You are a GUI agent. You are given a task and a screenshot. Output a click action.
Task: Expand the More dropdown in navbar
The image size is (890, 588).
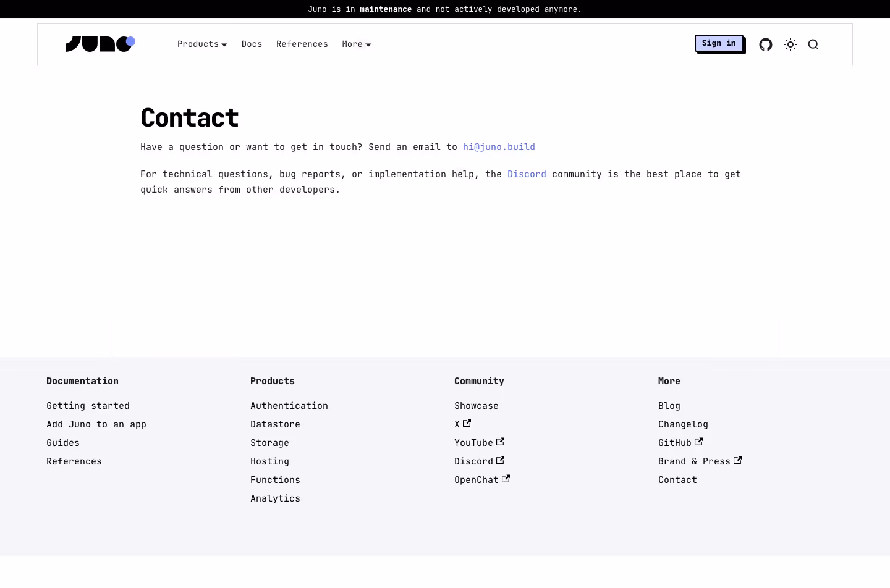coord(357,44)
